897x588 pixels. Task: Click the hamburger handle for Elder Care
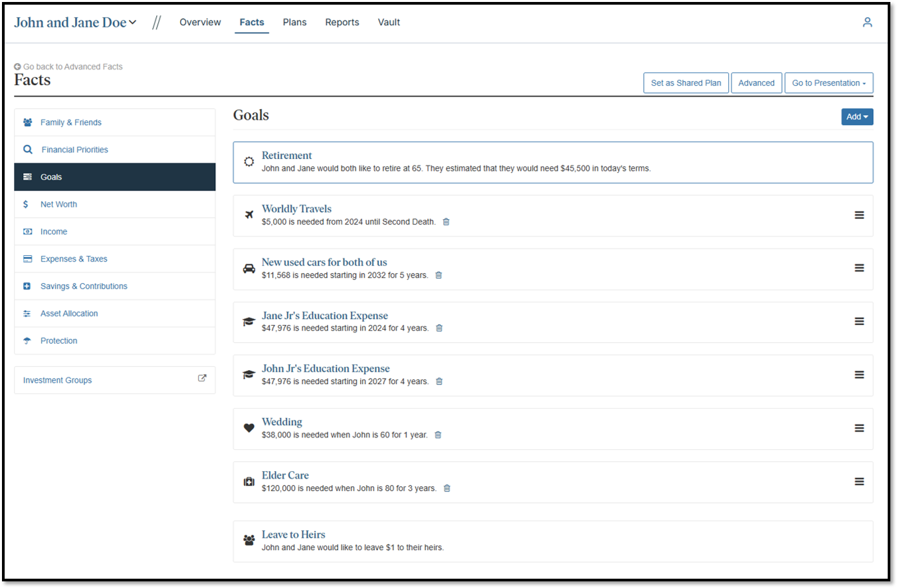point(859,482)
